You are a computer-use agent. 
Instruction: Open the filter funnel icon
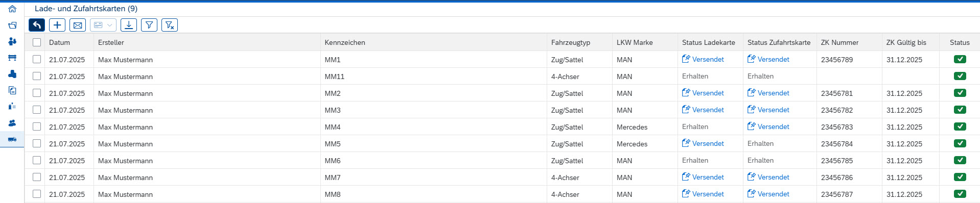(x=149, y=25)
